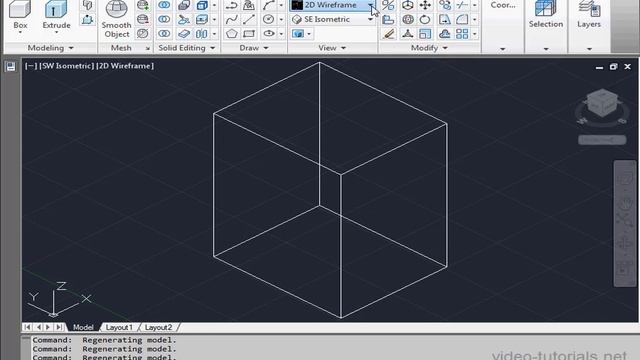640x360 pixels.
Task: Select the Ellipse draw tool
Action: pyautogui.click(x=268, y=33)
